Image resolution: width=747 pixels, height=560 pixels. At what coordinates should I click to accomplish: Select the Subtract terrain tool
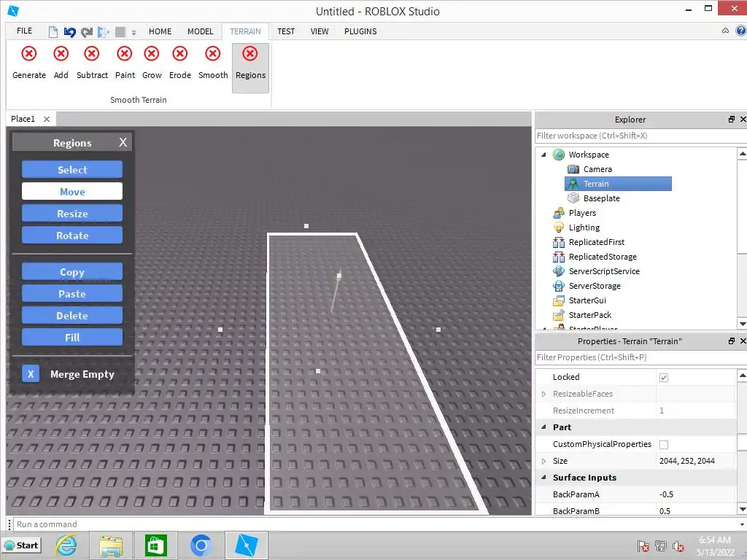tap(92, 63)
